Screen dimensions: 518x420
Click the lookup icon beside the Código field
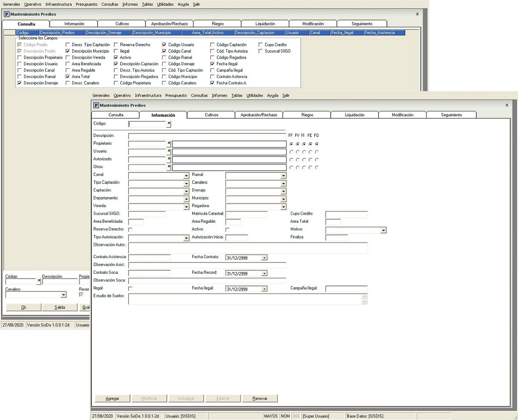[x=169, y=124]
